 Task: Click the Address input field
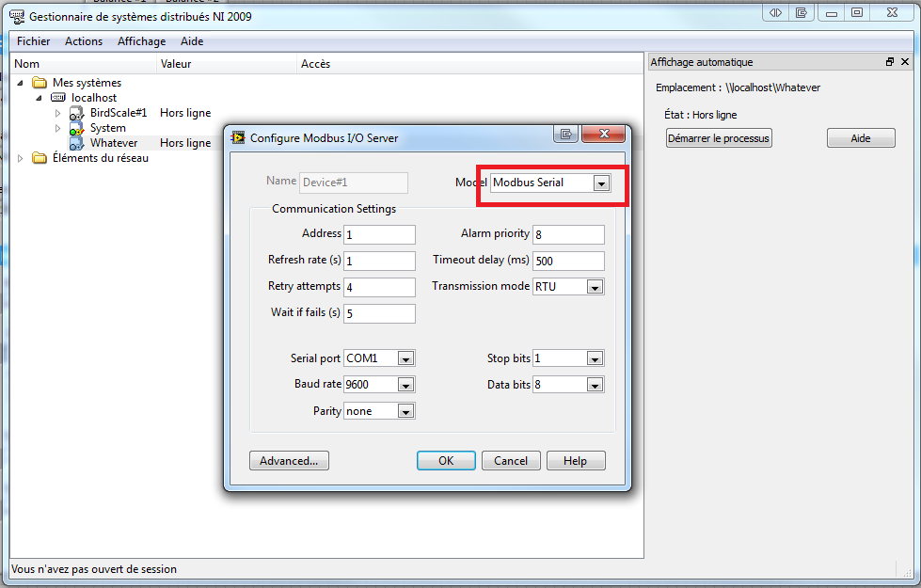(379, 234)
